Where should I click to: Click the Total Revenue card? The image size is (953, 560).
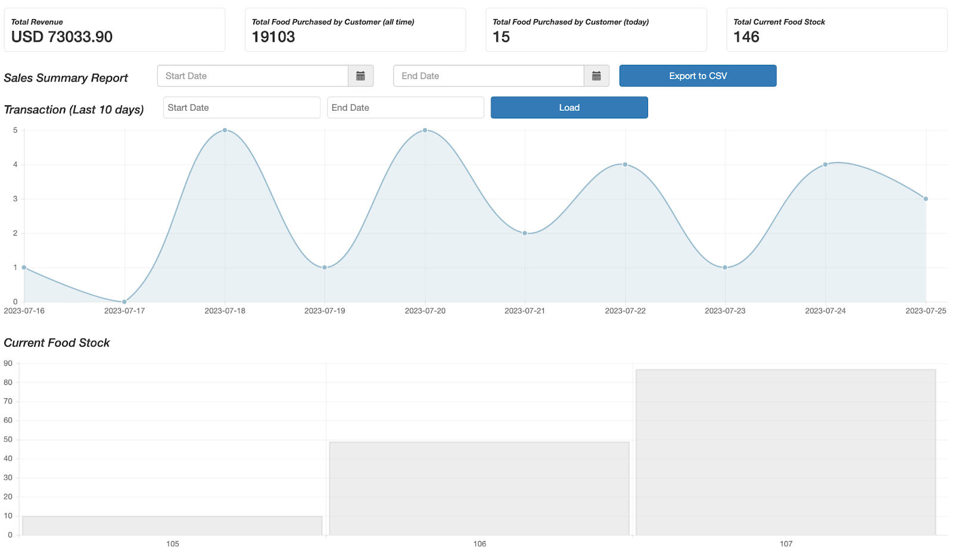click(114, 30)
